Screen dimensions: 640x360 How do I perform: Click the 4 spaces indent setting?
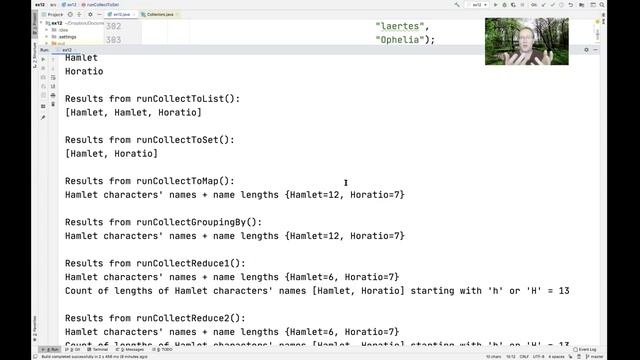coord(556,357)
